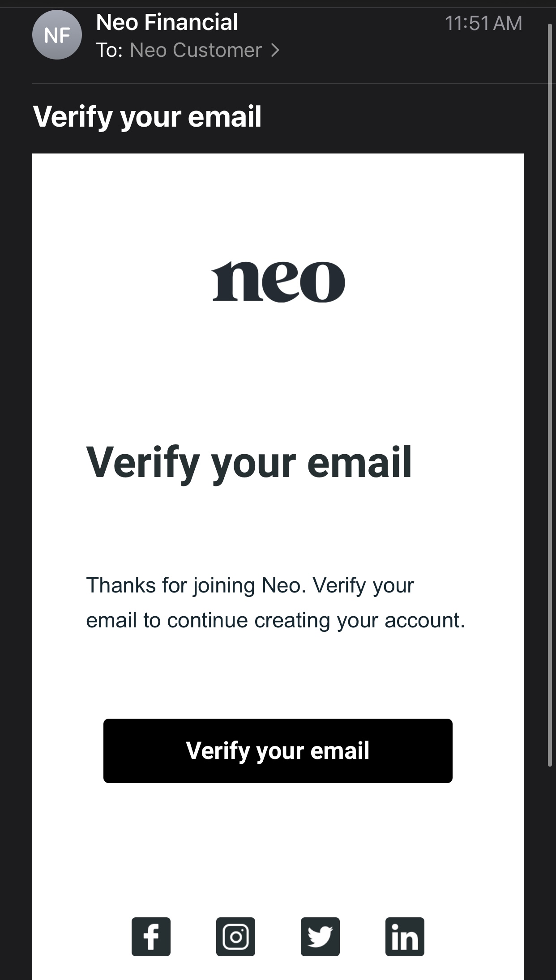Expand recipient details chevron
Image resolution: width=556 pixels, height=980 pixels.
pyautogui.click(x=275, y=50)
